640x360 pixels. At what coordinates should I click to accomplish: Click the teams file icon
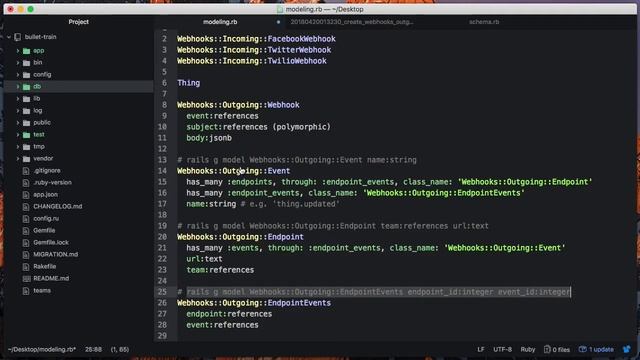tap(26, 291)
